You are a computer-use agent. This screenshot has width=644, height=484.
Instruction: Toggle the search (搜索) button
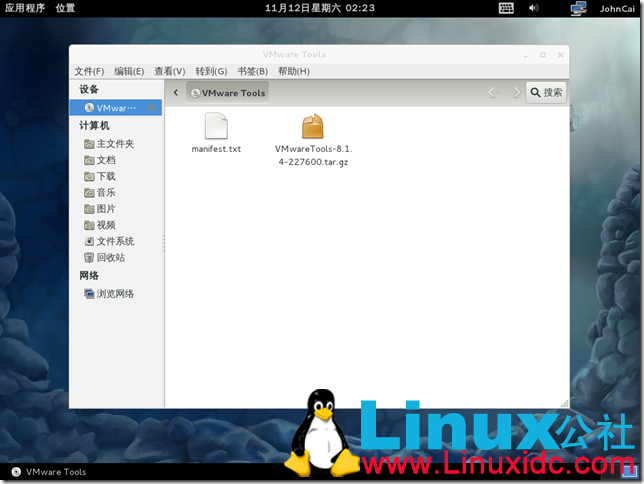[x=546, y=93]
